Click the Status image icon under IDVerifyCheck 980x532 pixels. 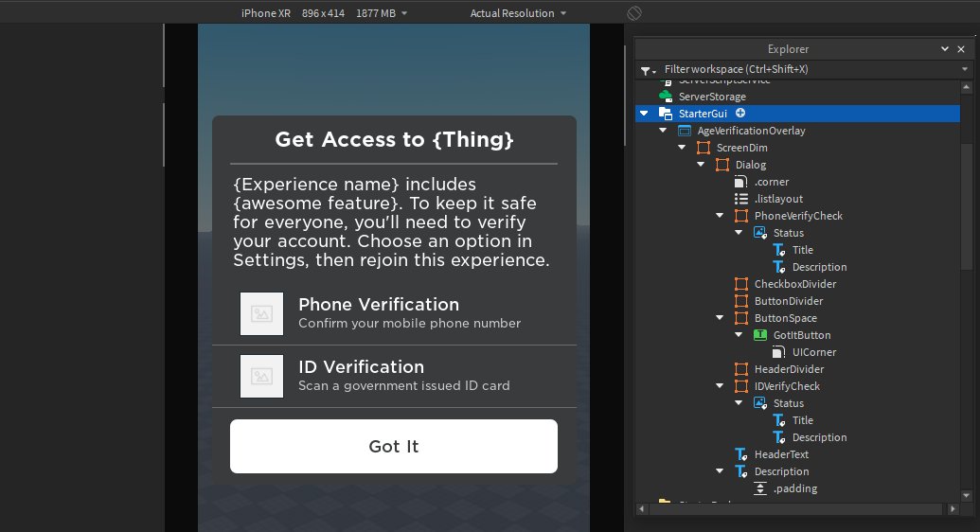tap(760, 403)
